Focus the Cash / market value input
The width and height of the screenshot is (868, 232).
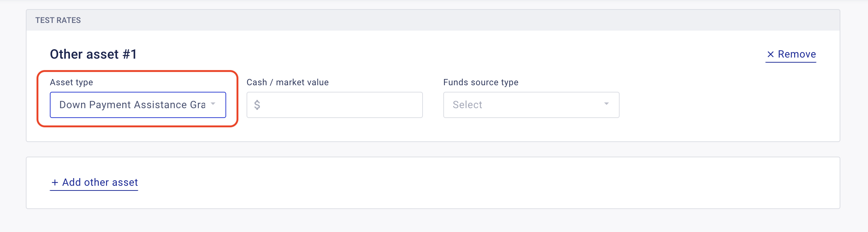[x=340, y=105]
